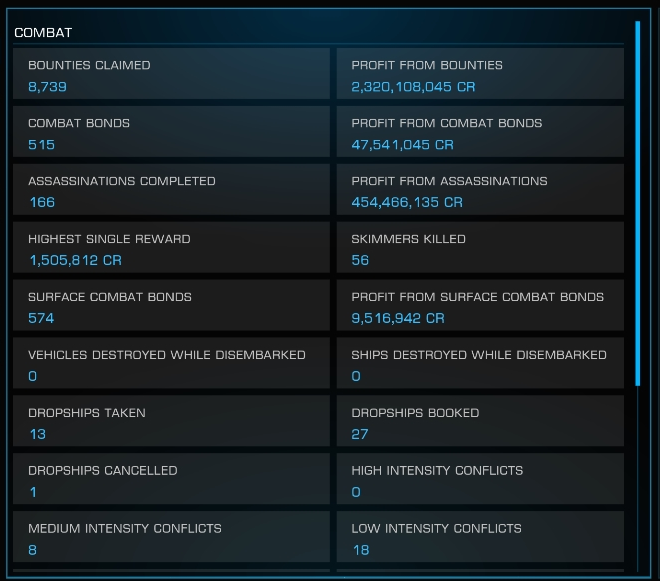Screen dimensions: 660x581
Task: Click the Profit From Bounties tile
Action: 480,74
